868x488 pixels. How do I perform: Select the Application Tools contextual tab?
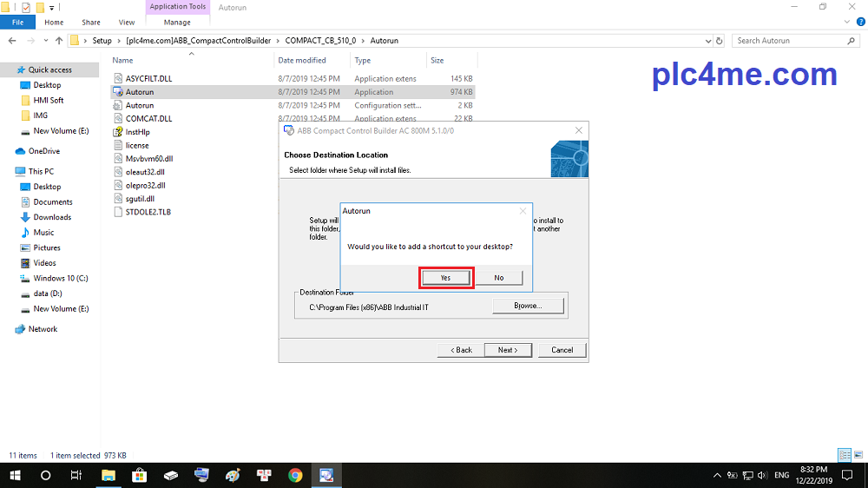[x=178, y=7]
